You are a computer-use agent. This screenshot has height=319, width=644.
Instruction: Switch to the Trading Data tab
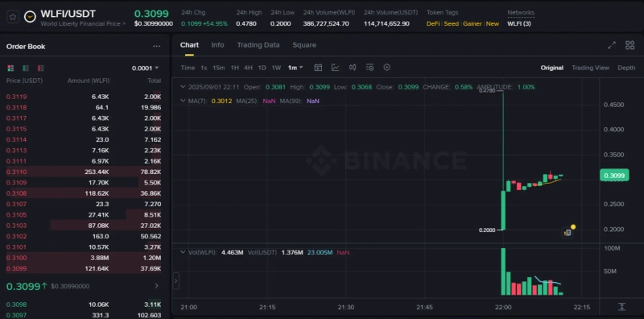(x=258, y=45)
